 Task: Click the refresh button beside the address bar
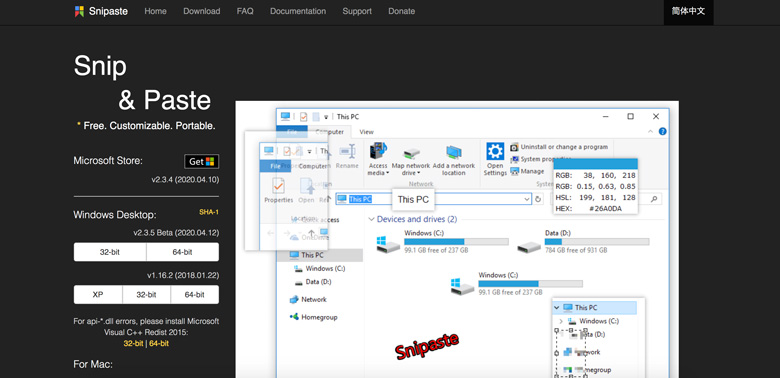pos(538,199)
